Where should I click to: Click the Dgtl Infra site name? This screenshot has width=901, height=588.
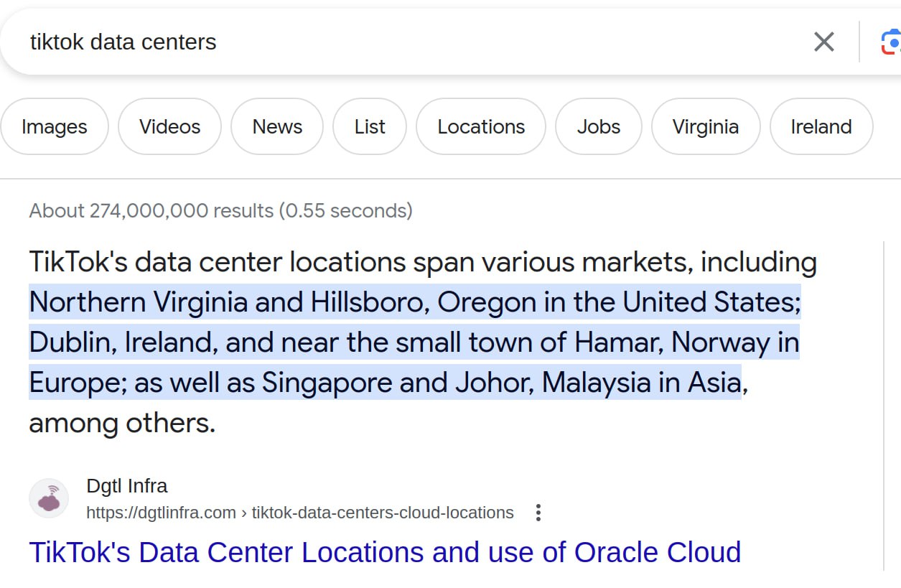pyautogui.click(x=127, y=486)
